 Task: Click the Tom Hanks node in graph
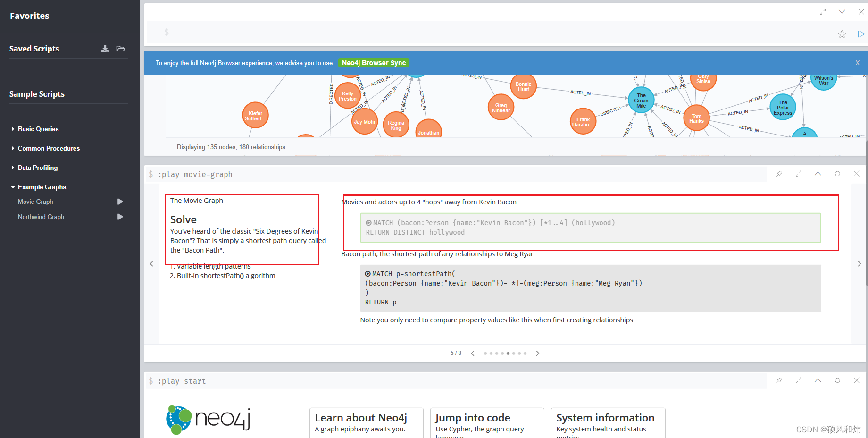696,118
